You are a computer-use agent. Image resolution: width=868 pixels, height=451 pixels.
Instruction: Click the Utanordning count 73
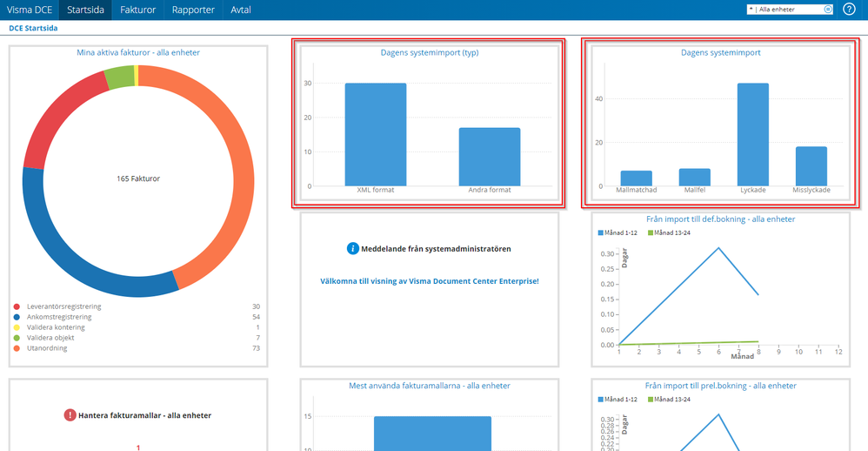tap(256, 348)
